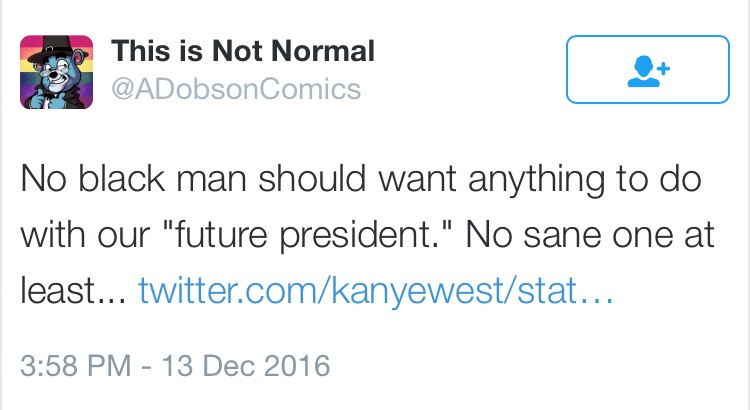
Task: Click the plus sign on follow button
Action: tap(663, 68)
